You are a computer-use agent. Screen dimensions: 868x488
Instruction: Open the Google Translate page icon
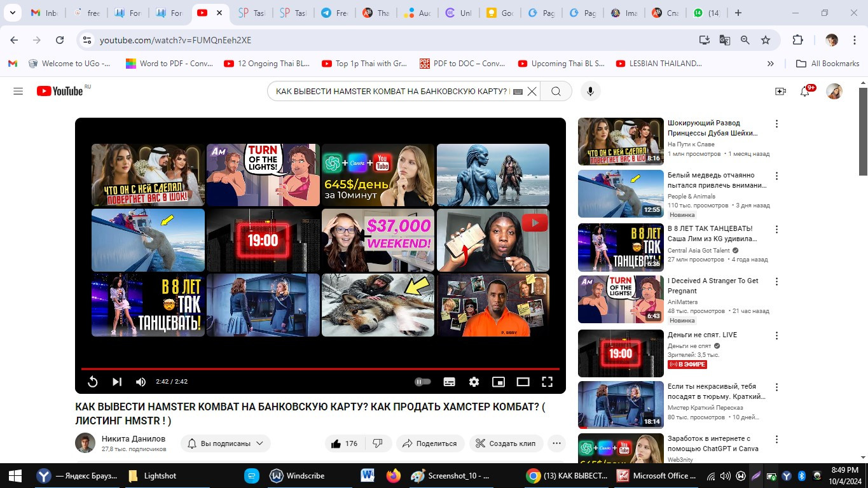point(724,40)
